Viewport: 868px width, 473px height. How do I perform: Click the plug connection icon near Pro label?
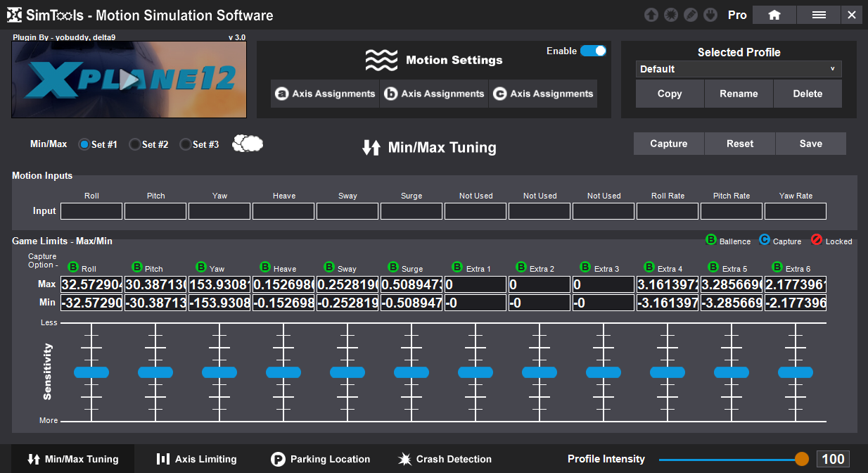710,14
